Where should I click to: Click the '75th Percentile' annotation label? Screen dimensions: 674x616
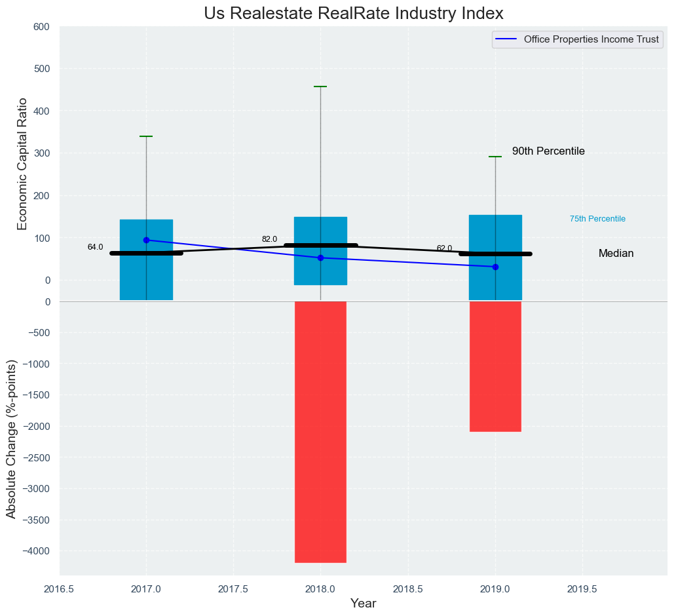(597, 219)
